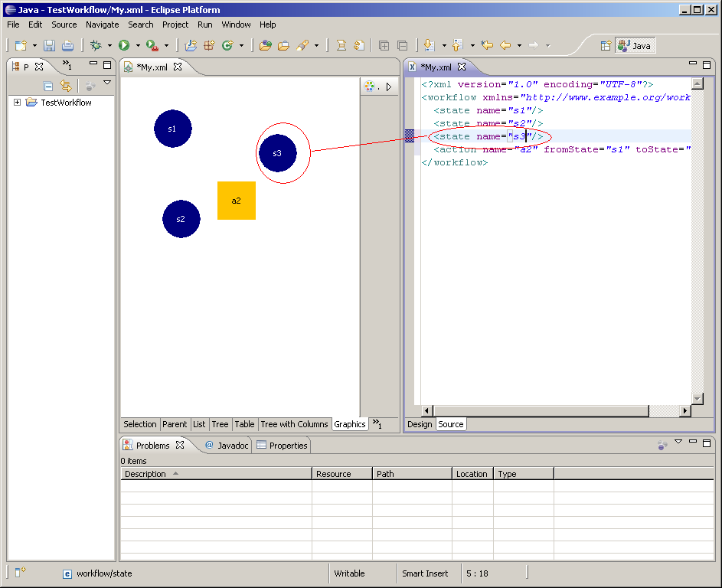Click the Print icon in the toolbar
The image size is (722, 588).
67,46
